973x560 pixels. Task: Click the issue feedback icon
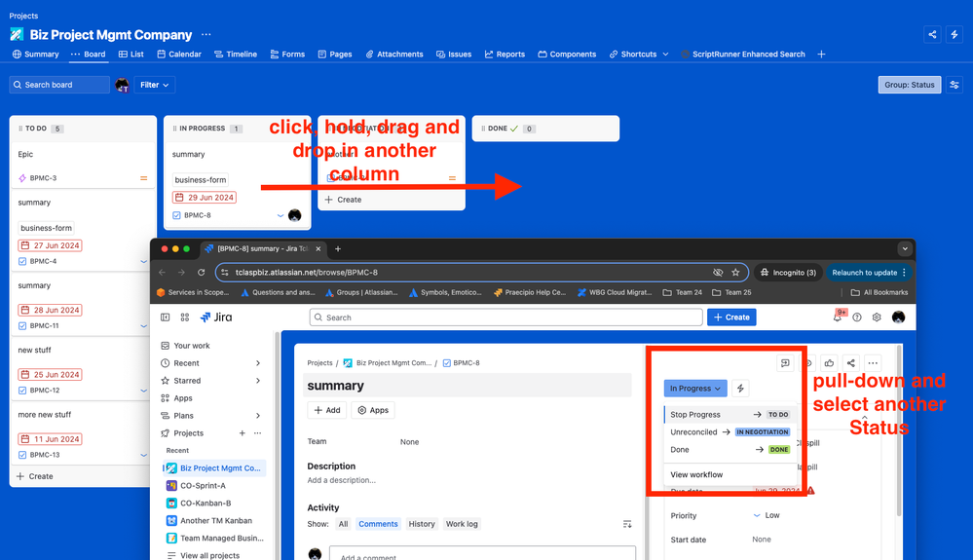pos(785,363)
